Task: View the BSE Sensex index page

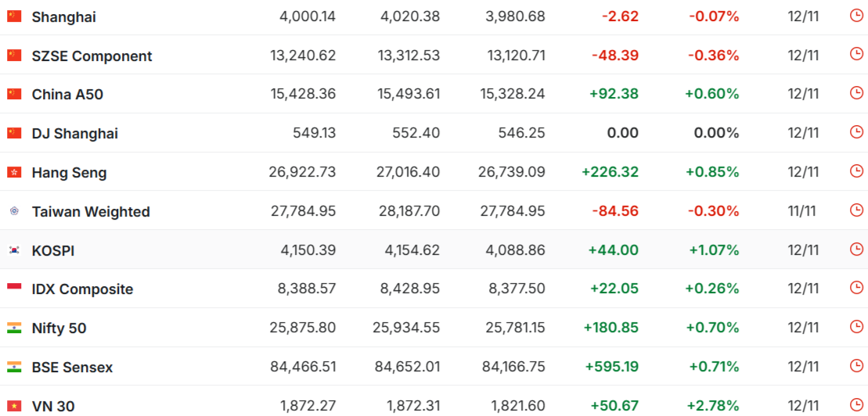Action: tap(72, 368)
